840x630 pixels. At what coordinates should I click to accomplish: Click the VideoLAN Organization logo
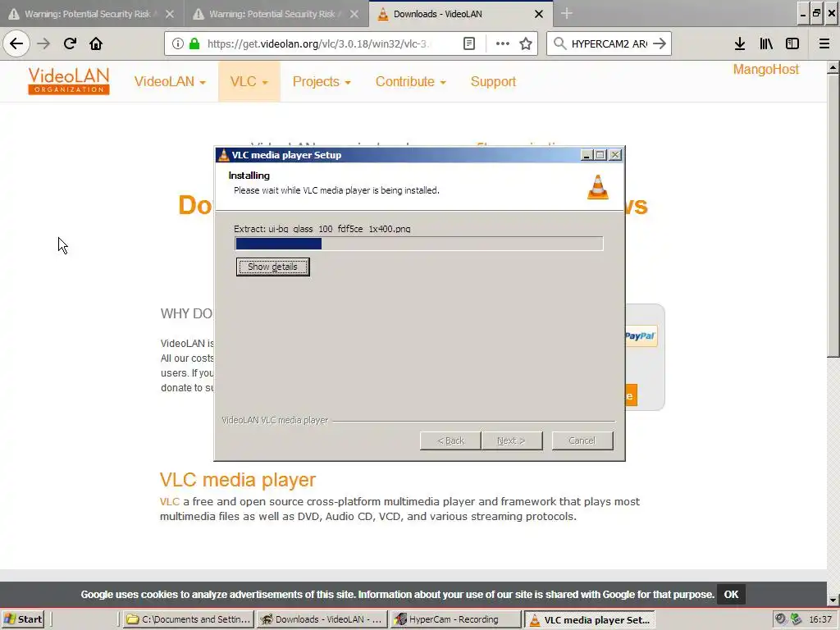click(x=69, y=81)
